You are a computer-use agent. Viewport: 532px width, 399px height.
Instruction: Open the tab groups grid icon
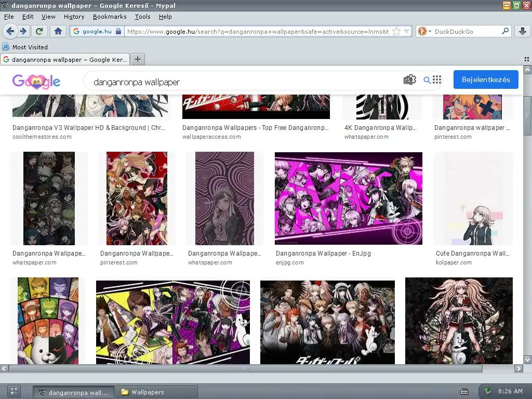[x=527, y=59]
